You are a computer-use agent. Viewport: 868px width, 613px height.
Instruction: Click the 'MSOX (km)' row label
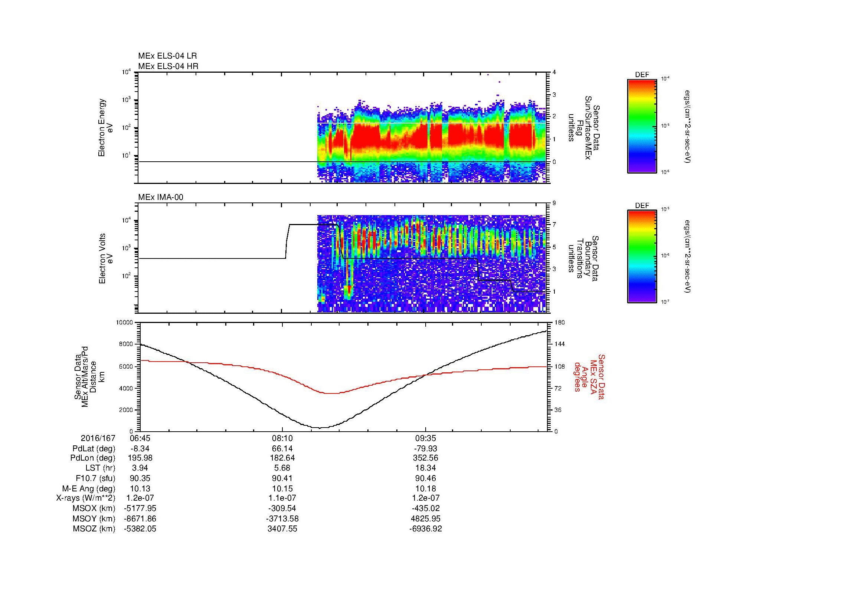(94, 509)
